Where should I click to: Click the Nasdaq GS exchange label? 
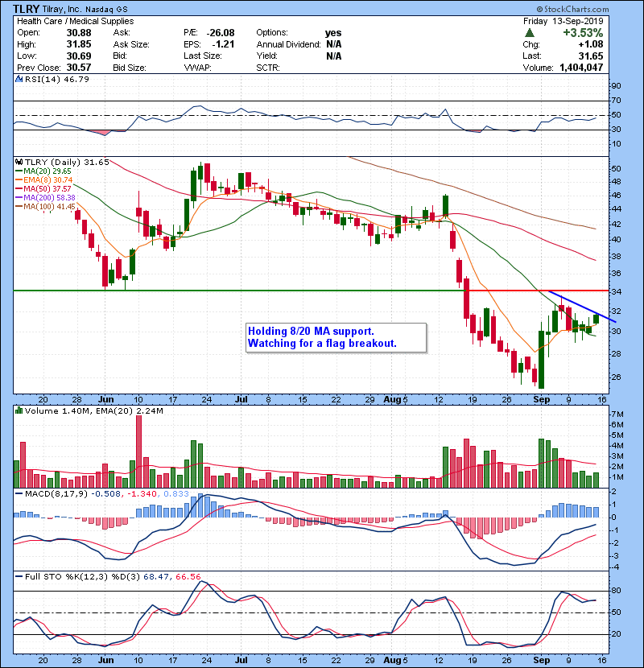click(106, 10)
